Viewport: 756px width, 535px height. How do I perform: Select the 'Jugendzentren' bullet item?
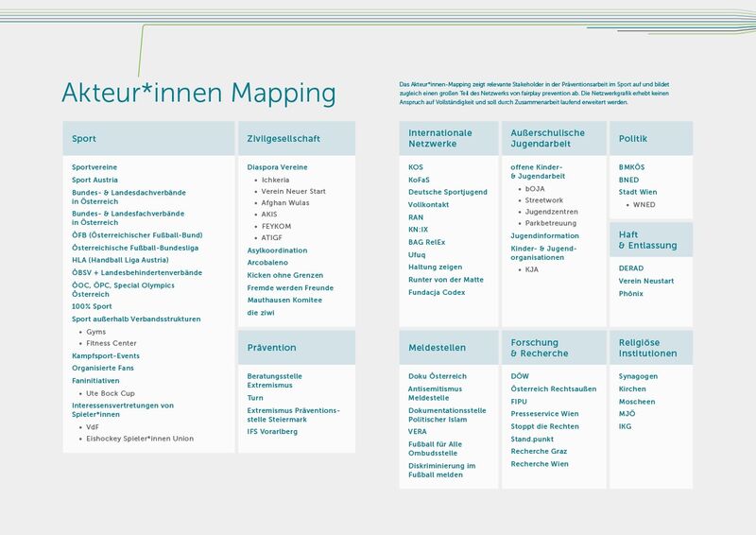pos(552,212)
